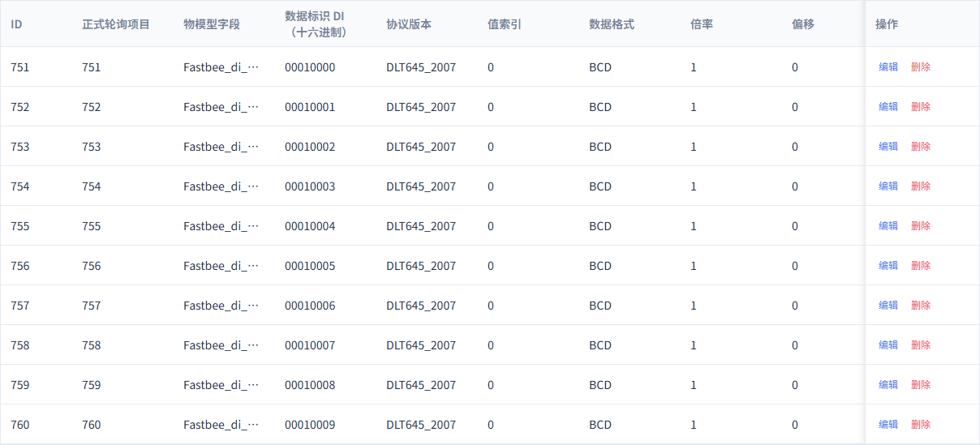This screenshot has height=445, width=980.
Task: Click Fastbee_di_… in row 751
Action: (x=221, y=67)
